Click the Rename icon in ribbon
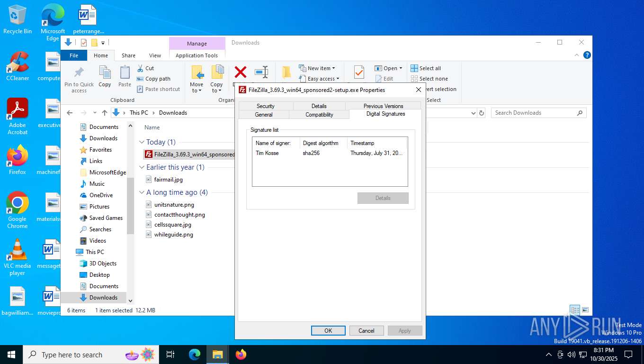Viewport: 644px width, 364px height. pos(261,72)
